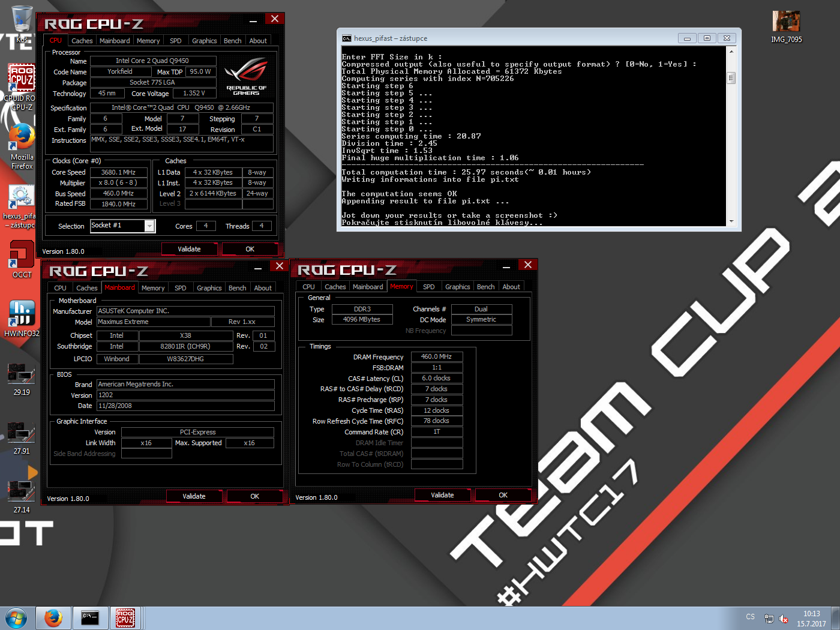Click the Command Rate value 1T
The height and width of the screenshot is (630, 840).
[x=437, y=431]
